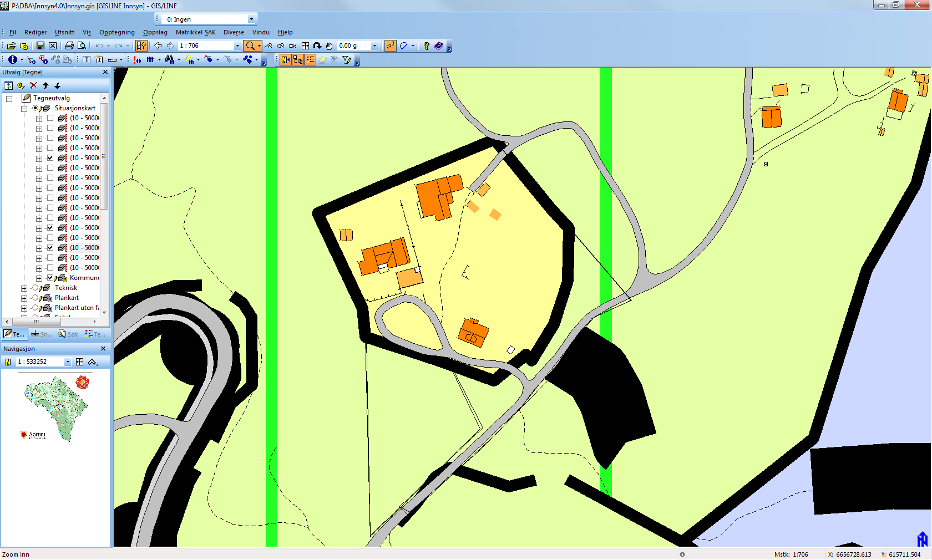Move selection down with the down arrow icon
This screenshot has height=560, width=932.
click(57, 85)
